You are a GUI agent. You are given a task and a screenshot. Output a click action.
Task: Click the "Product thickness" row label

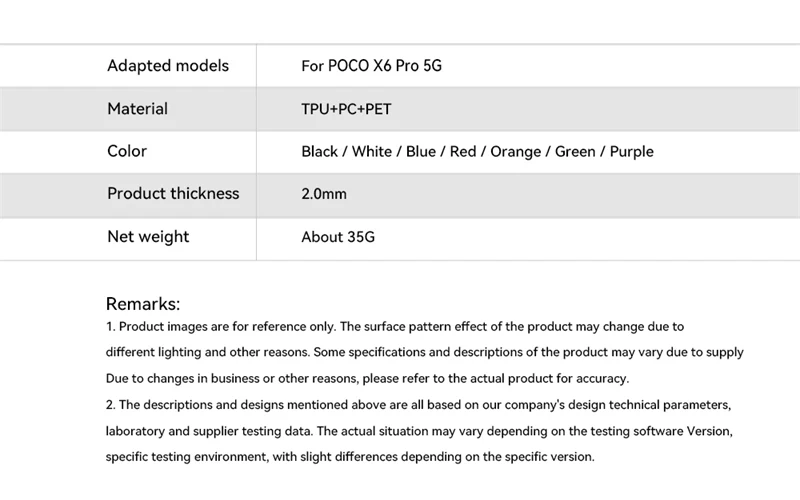pos(173,194)
